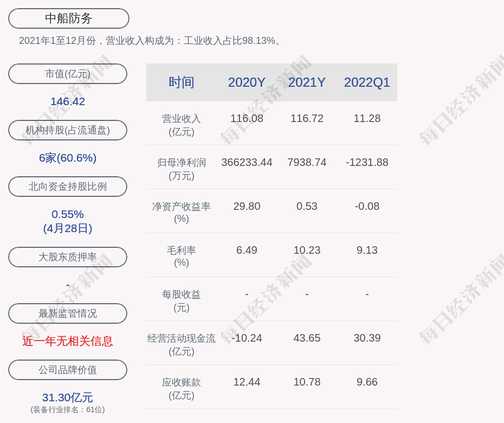Select ROE value 29.80

pos(247,206)
